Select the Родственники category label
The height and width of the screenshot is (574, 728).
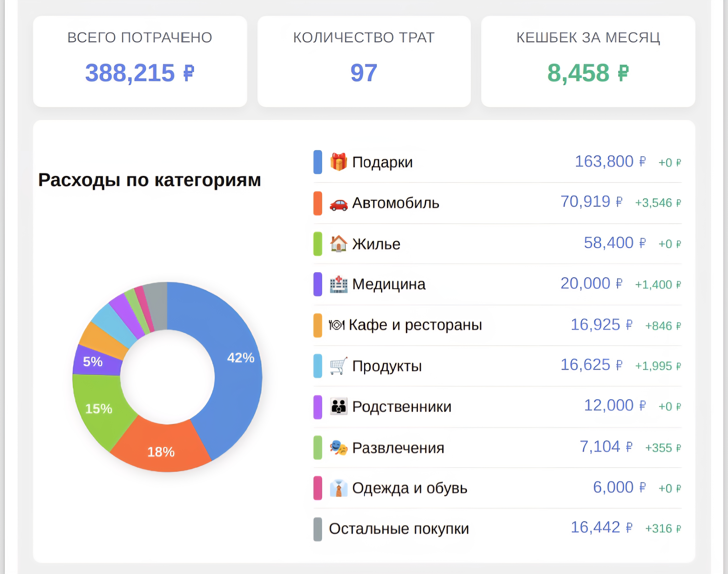point(402,407)
